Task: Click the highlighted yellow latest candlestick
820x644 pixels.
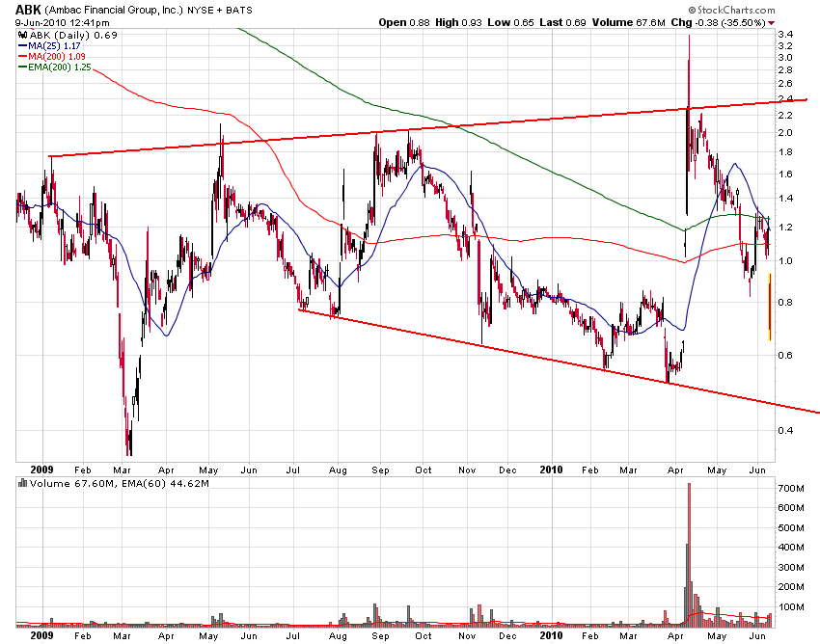Action: pos(770,308)
